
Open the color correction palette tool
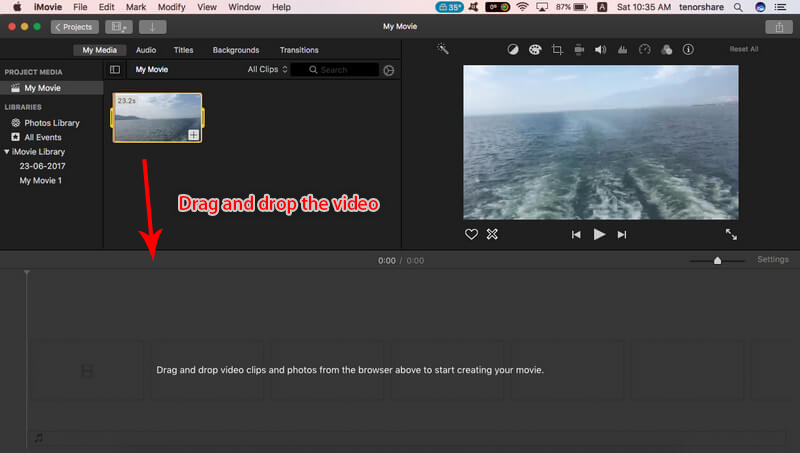coord(535,49)
